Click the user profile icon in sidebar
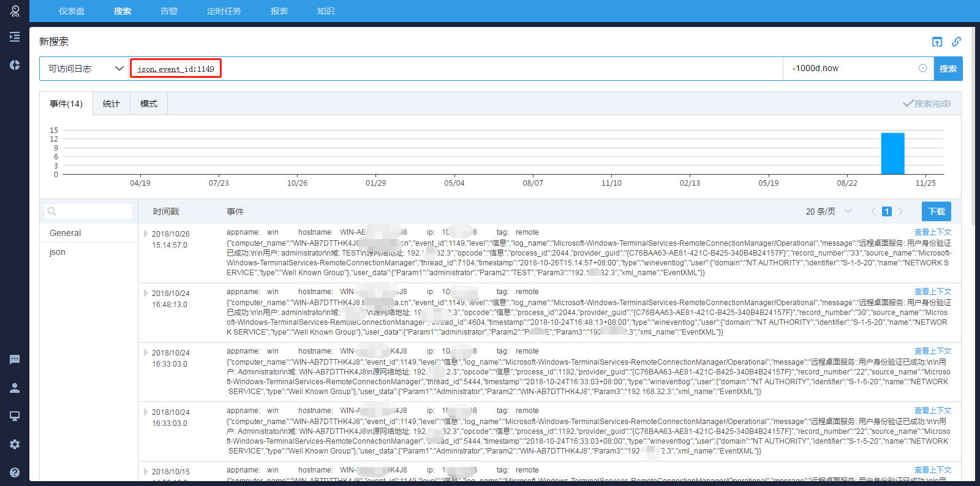980x486 pixels. (x=15, y=388)
